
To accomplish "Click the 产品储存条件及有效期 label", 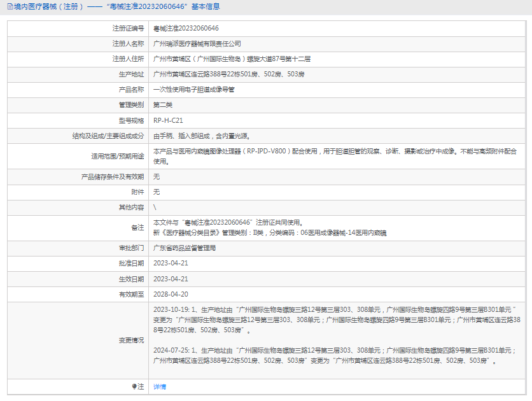I will point(113,177).
